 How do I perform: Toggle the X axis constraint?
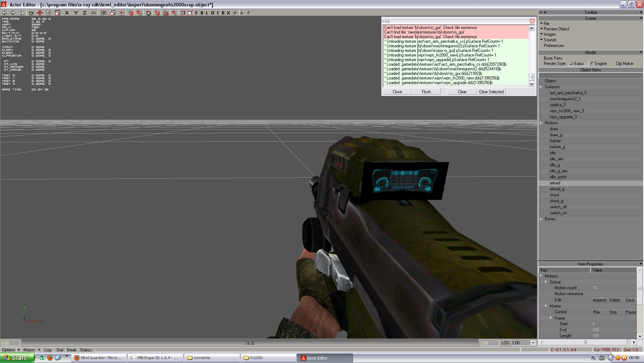tap(67, 13)
